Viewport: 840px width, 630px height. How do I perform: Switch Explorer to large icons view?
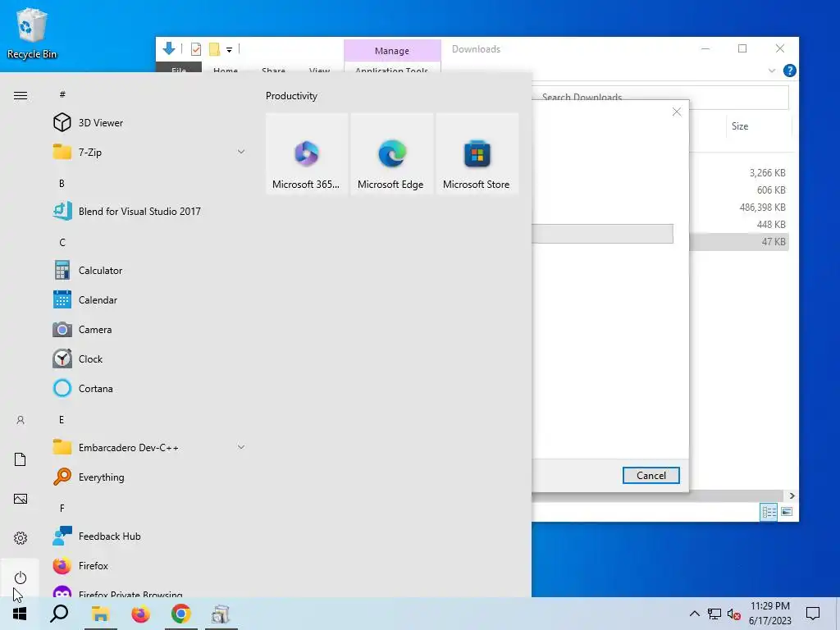pyautogui.click(x=787, y=512)
